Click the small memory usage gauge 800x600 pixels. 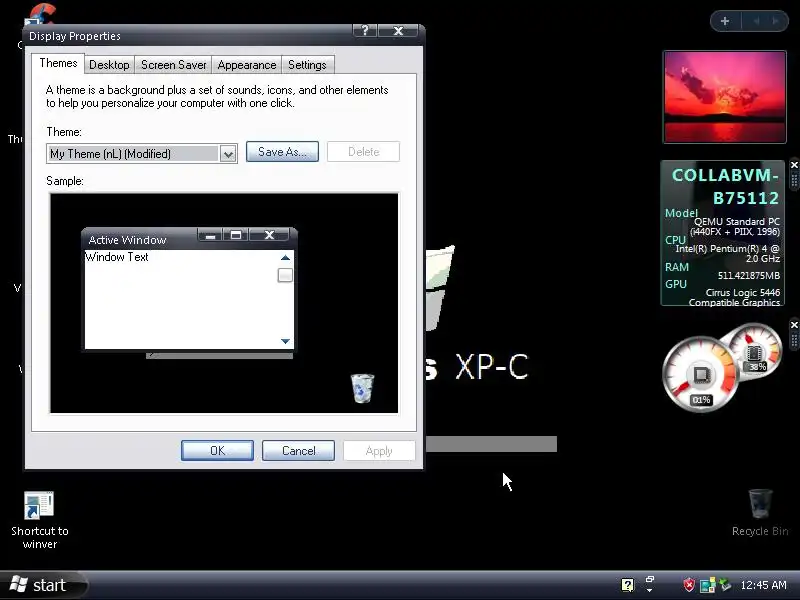pyautogui.click(x=755, y=351)
